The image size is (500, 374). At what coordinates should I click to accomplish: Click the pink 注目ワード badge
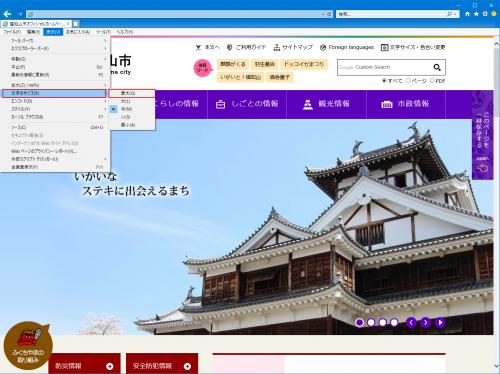202,68
